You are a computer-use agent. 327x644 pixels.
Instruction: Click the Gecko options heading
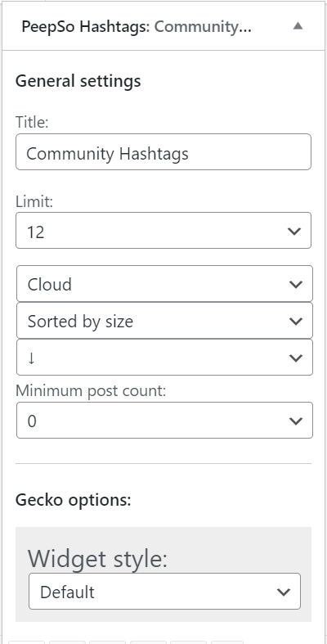pos(73,500)
